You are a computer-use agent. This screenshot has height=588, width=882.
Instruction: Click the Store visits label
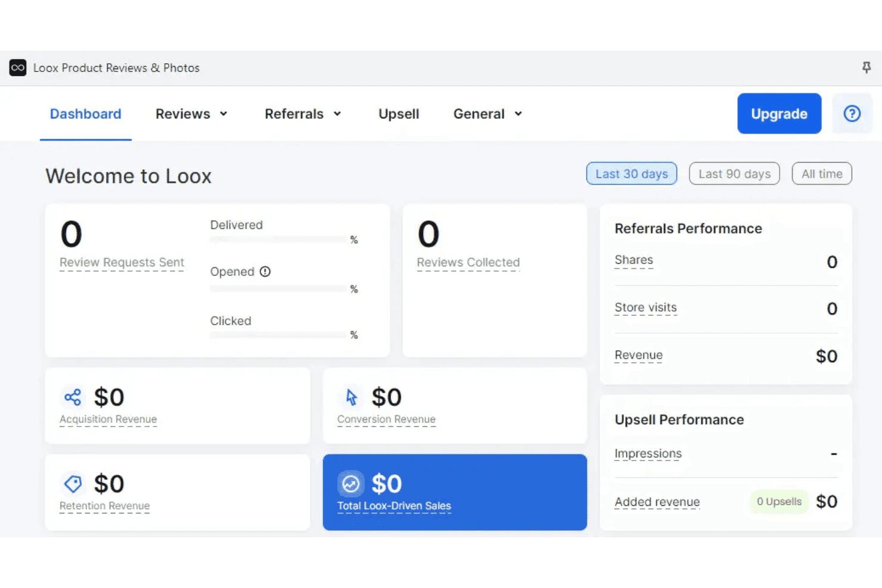pos(645,308)
